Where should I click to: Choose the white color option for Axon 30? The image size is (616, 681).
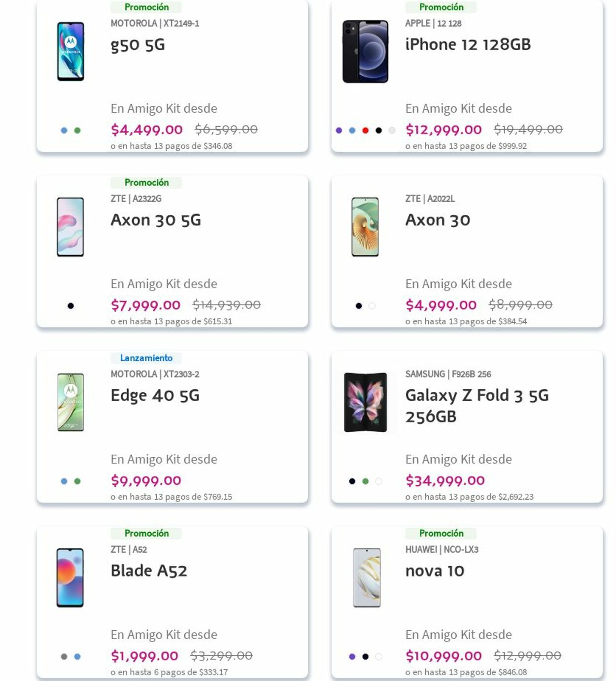371,306
